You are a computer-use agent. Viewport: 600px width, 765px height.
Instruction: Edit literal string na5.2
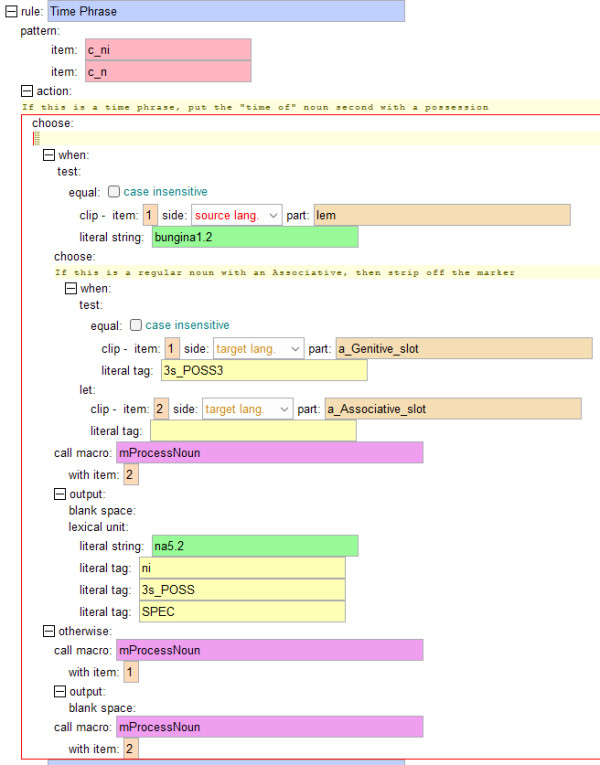(x=255, y=546)
